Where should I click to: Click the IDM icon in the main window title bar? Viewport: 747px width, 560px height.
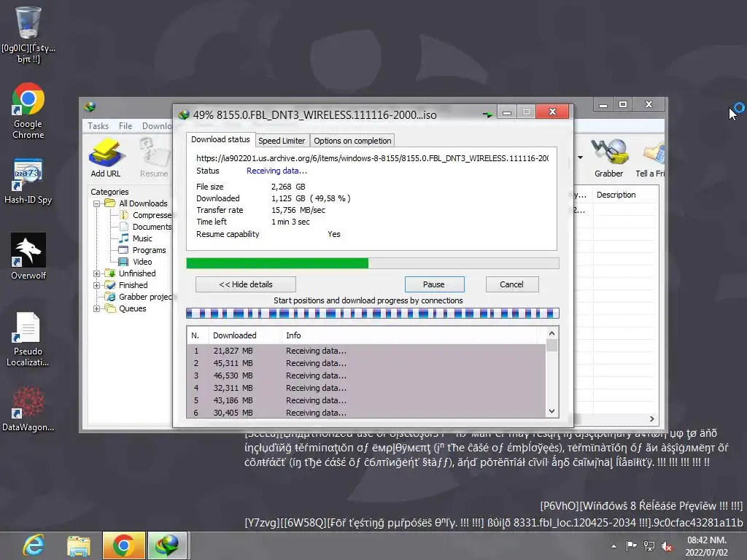pyautogui.click(x=90, y=106)
